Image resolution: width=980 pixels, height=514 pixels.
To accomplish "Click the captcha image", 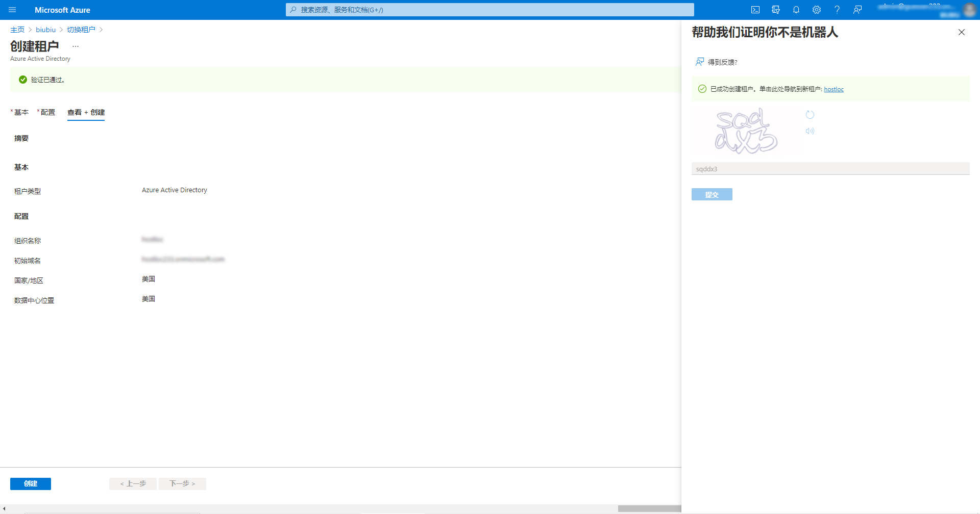I will pyautogui.click(x=746, y=131).
